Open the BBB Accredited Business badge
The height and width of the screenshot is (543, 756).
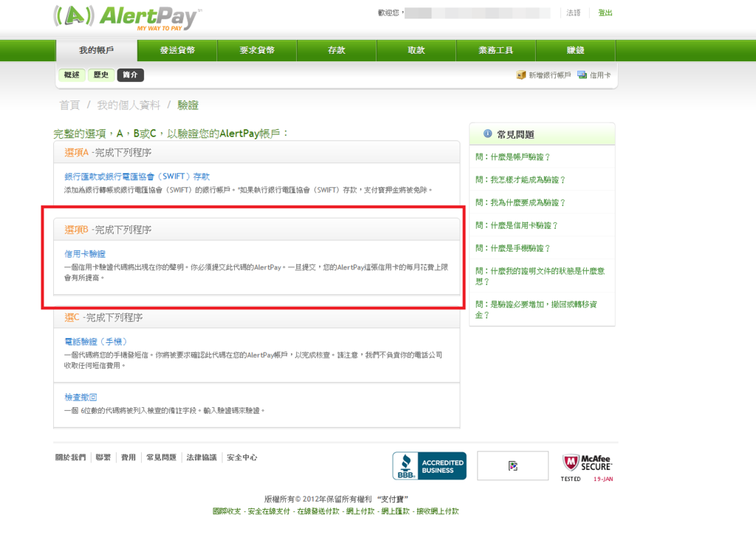point(429,466)
